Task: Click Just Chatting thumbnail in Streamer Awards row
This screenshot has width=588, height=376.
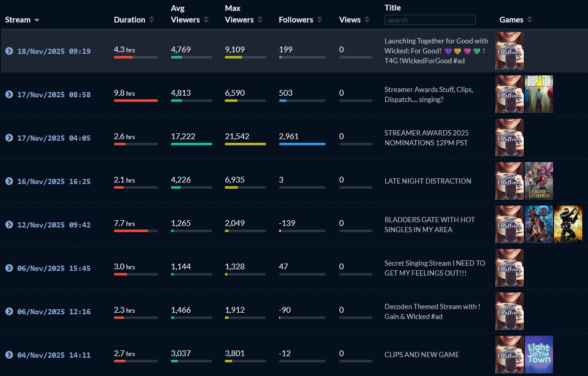Action: [509, 138]
